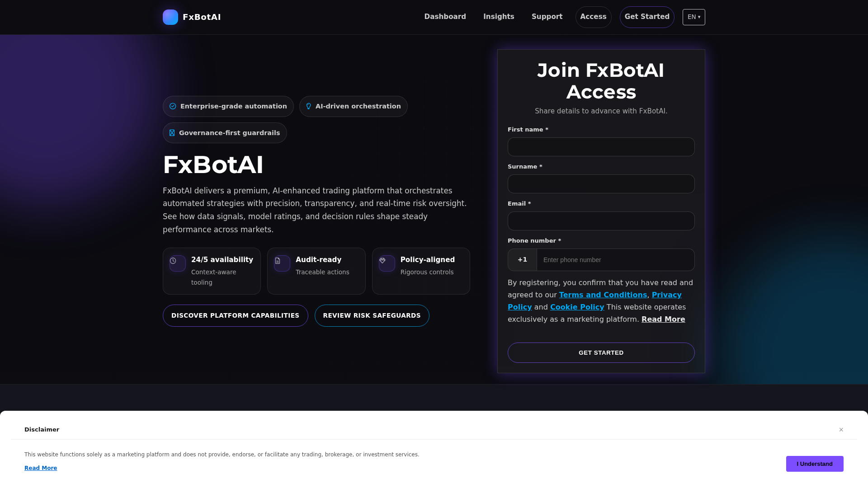This screenshot has width=868, height=488.
Task: Click the 'Context-aware tooling' subtitle
Action: point(214,277)
